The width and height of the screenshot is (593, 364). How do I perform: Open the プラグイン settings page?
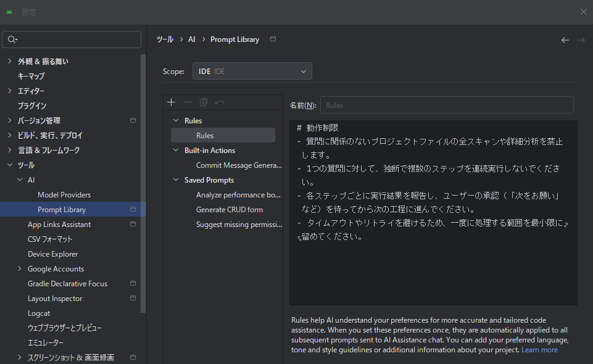pos(32,106)
